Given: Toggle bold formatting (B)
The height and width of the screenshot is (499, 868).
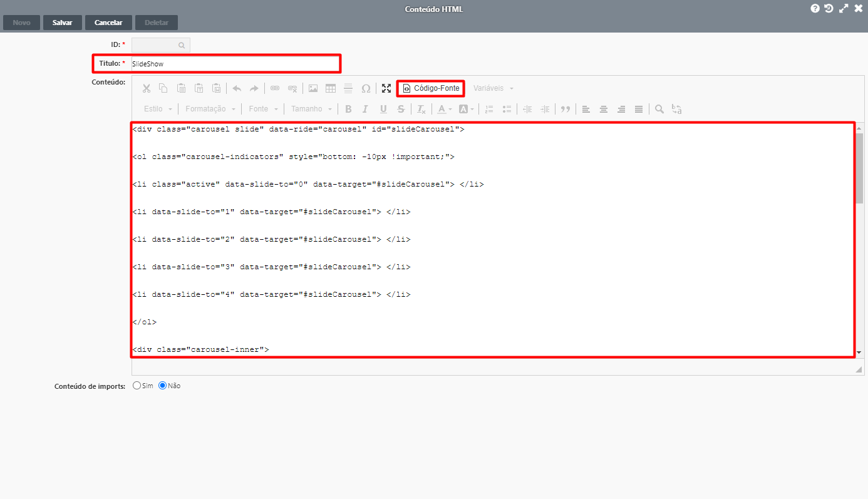Looking at the screenshot, I should (x=348, y=109).
